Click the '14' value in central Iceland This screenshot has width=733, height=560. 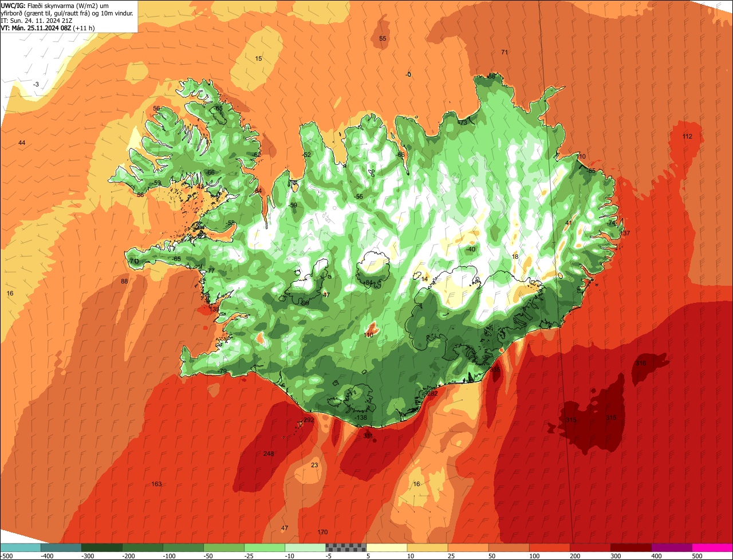pos(424,279)
